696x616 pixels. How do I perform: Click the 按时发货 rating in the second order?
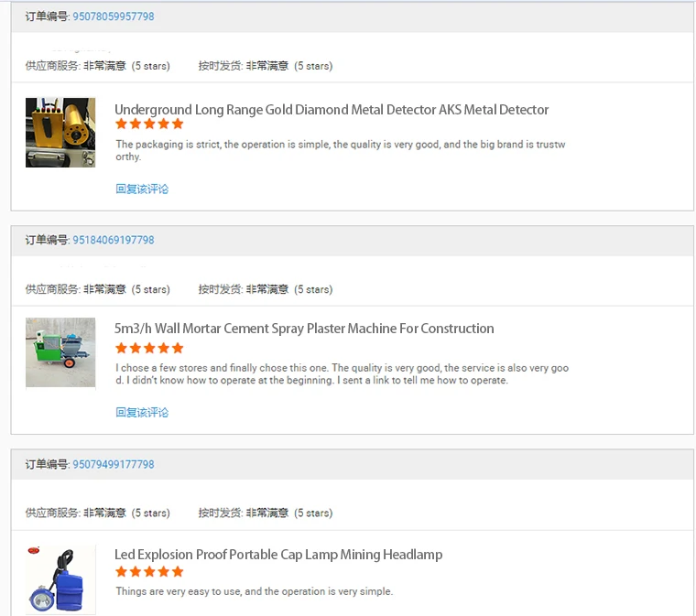(x=266, y=289)
